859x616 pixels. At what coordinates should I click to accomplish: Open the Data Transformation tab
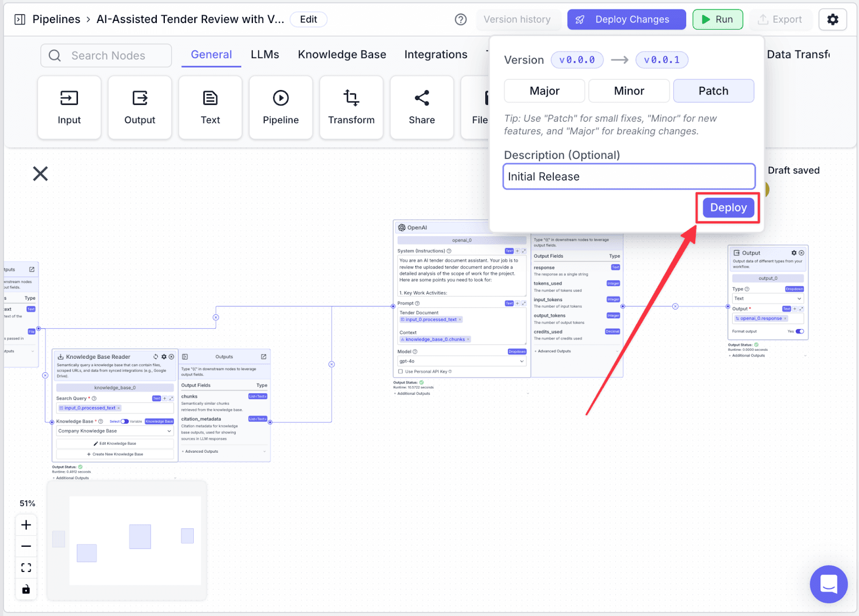pyautogui.click(x=798, y=55)
